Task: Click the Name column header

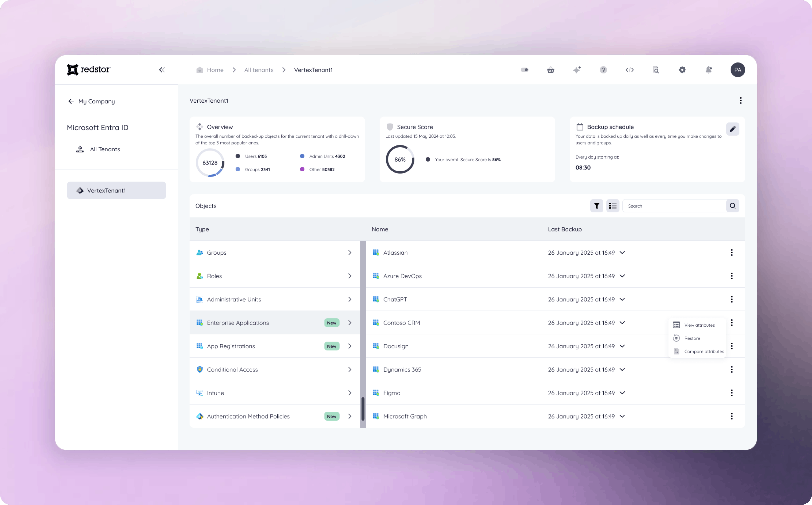Action: click(x=380, y=229)
